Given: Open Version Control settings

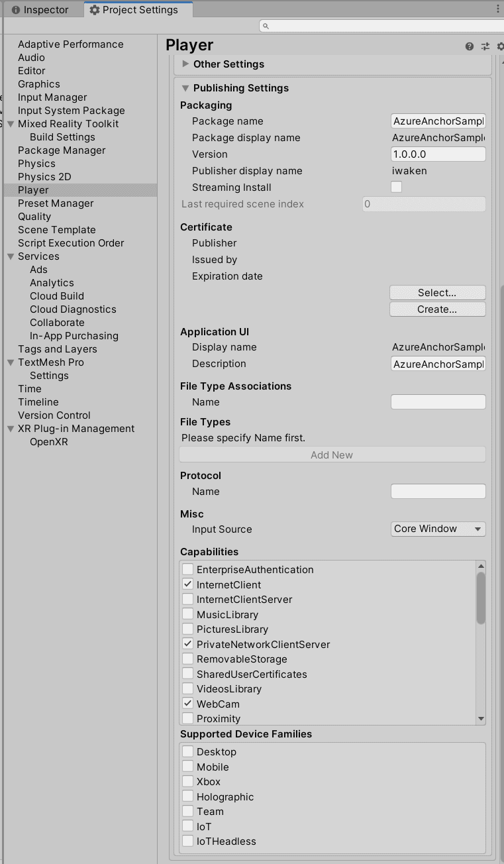Looking at the screenshot, I should 54,415.
